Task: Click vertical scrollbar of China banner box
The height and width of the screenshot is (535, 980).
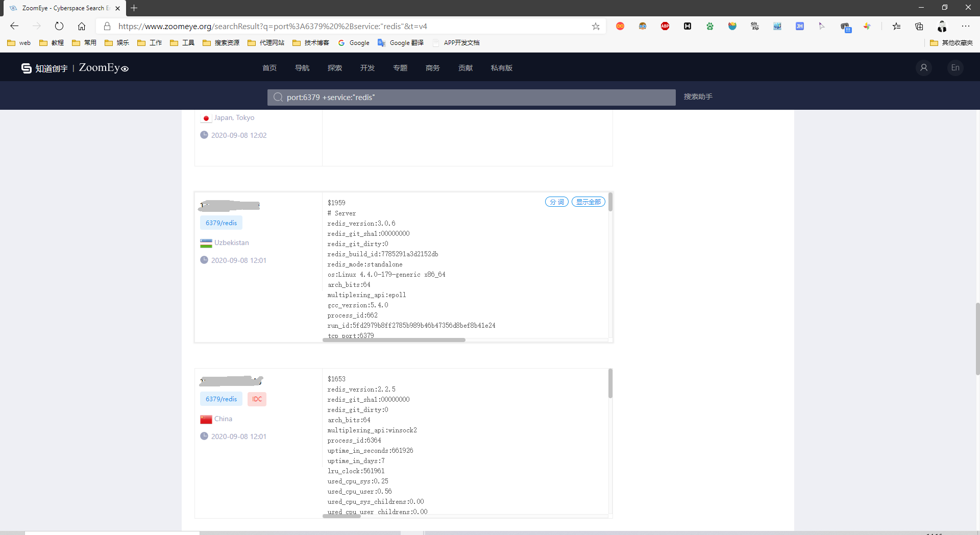Action: (x=610, y=383)
